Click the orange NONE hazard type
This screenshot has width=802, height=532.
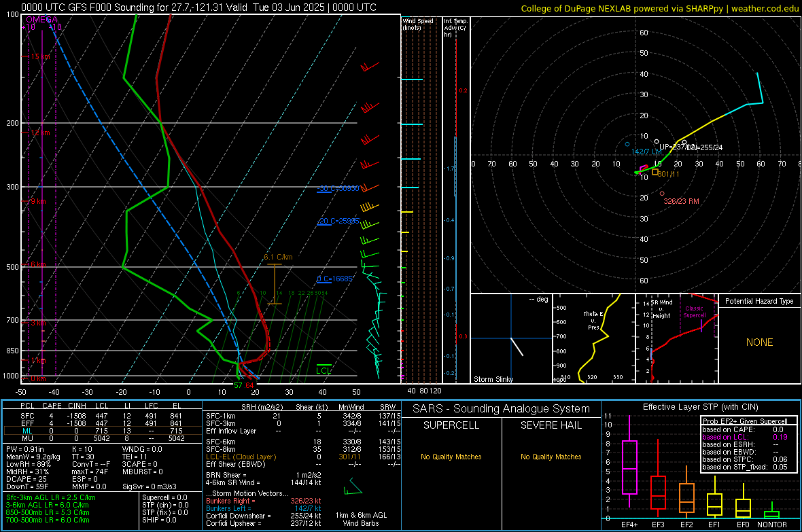coord(760,342)
